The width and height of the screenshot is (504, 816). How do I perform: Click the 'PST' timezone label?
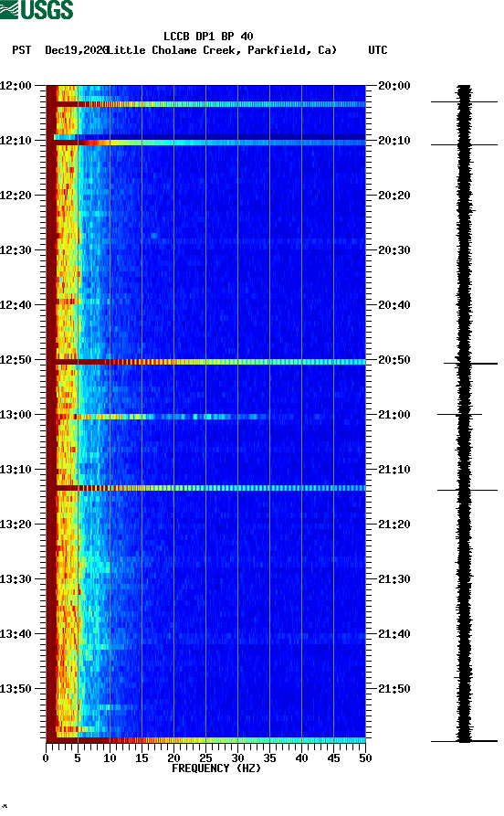pyautogui.click(x=21, y=50)
